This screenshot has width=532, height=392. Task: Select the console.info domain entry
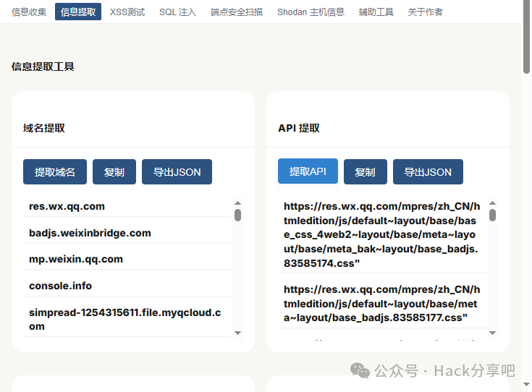(x=127, y=286)
